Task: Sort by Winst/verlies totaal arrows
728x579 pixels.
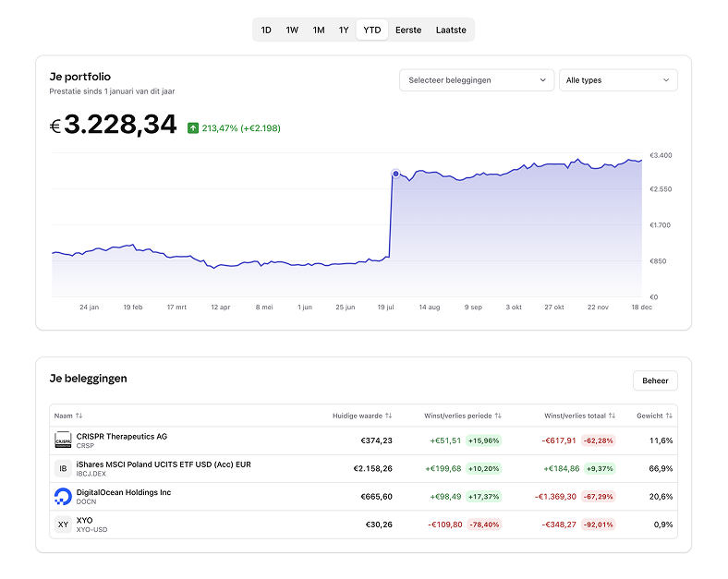Action: coord(613,416)
